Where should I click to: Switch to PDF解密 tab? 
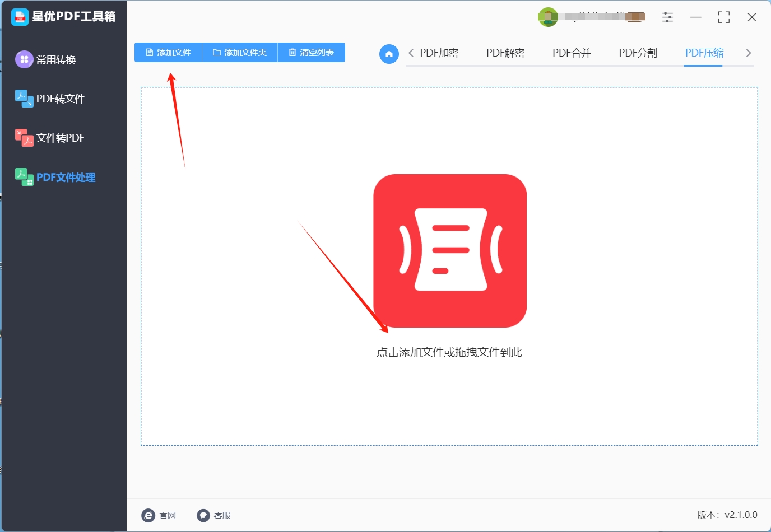pos(505,53)
